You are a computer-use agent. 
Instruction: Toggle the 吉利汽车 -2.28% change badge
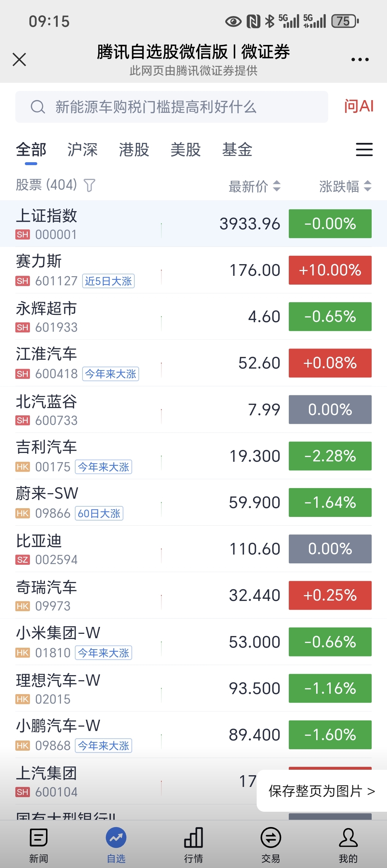point(330,456)
